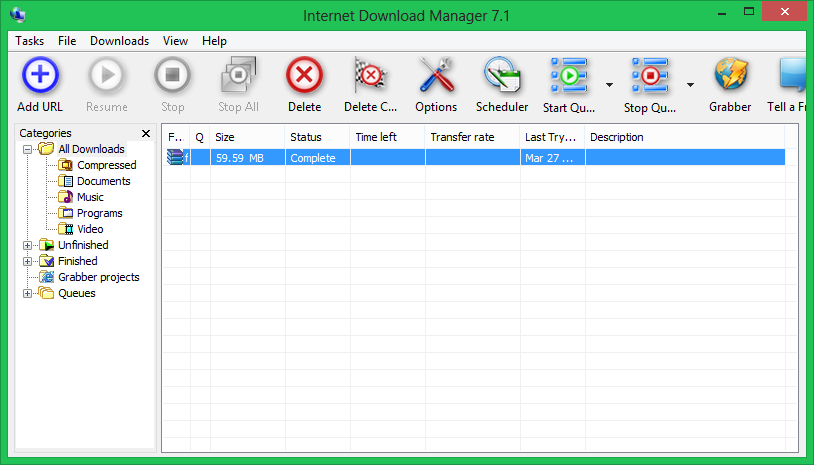Screen dimensions: 814x465
Task: Expand the Unfinished tree node
Action: [x=28, y=245]
